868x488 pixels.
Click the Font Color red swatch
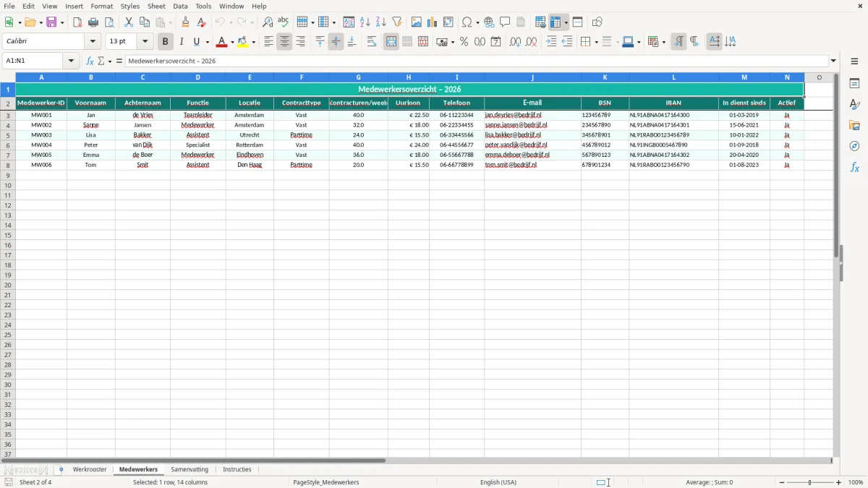click(221, 42)
